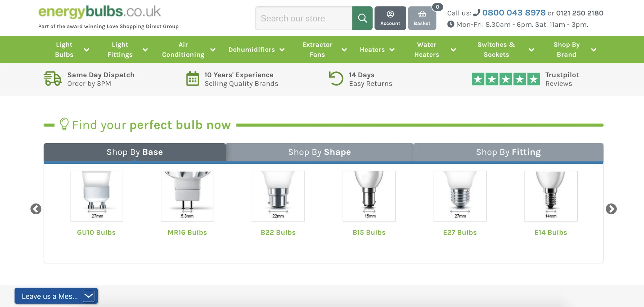Expand the Shop By Brand menu chevron

point(593,50)
